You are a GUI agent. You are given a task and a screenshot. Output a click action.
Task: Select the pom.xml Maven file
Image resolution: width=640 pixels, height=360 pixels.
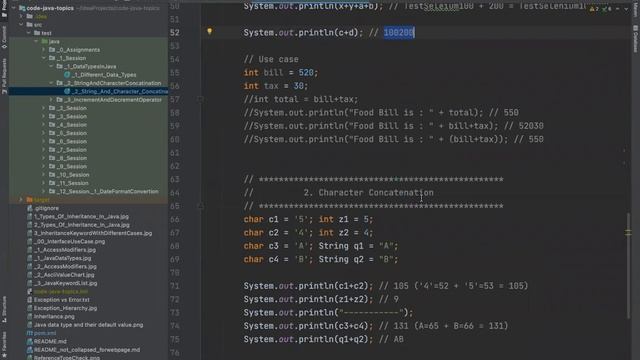pos(41,333)
